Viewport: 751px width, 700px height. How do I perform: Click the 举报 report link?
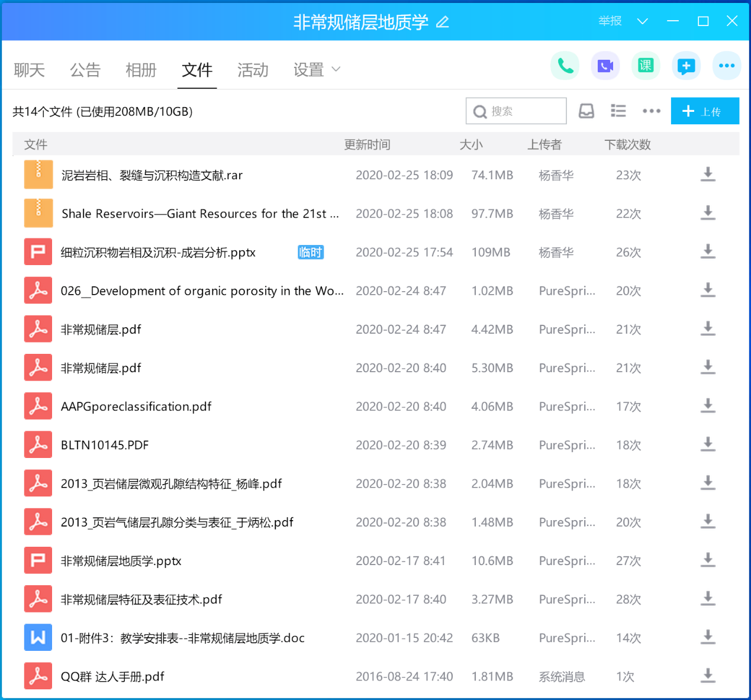coord(610,21)
